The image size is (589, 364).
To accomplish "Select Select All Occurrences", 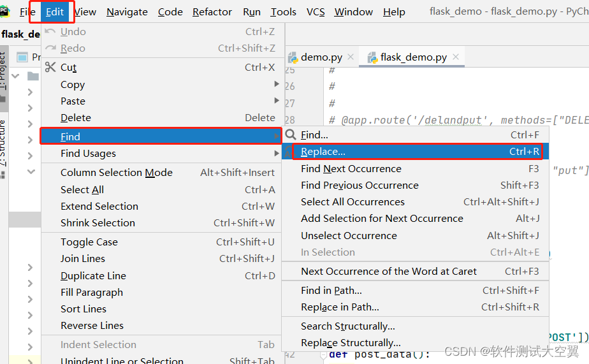I will click(x=416, y=201).
